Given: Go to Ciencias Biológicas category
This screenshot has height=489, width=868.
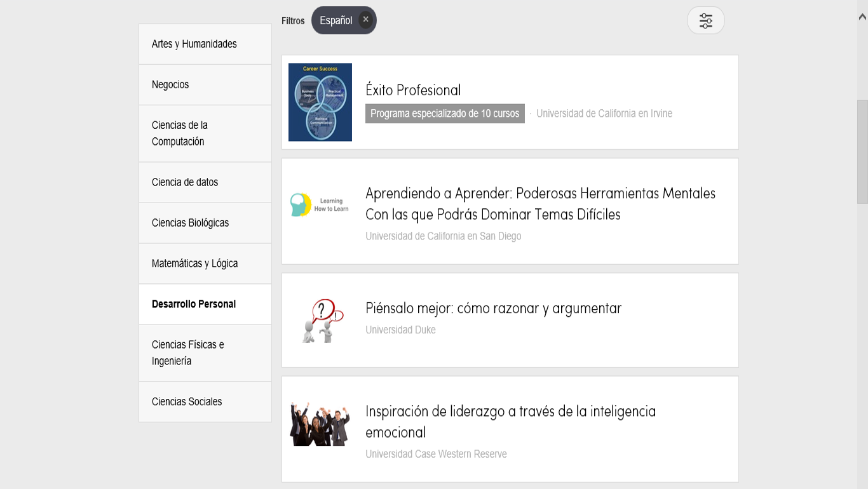Looking at the screenshot, I should 190,223.
